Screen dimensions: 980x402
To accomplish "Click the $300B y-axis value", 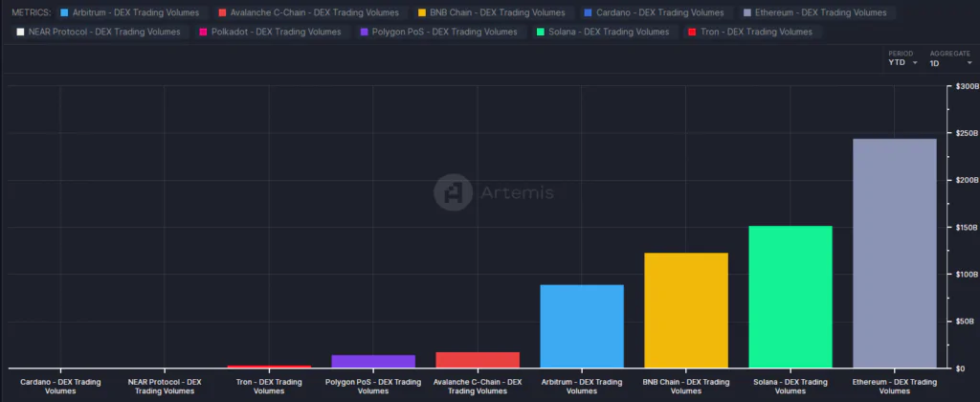I will pyautogui.click(x=967, y=86).
